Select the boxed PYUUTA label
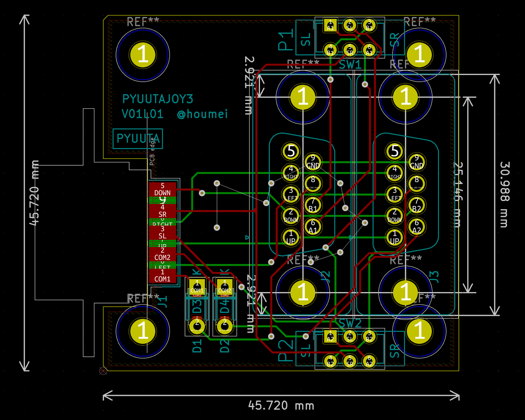This screenshot has height=420, width=525. [138, 139]
